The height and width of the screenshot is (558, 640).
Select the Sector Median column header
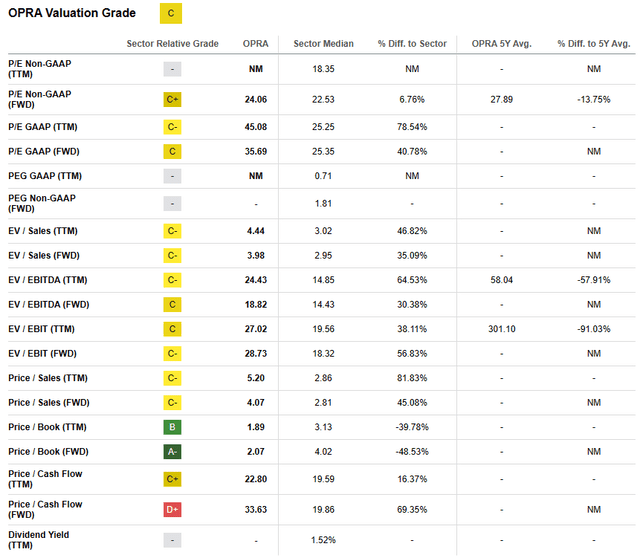point(323,44)
